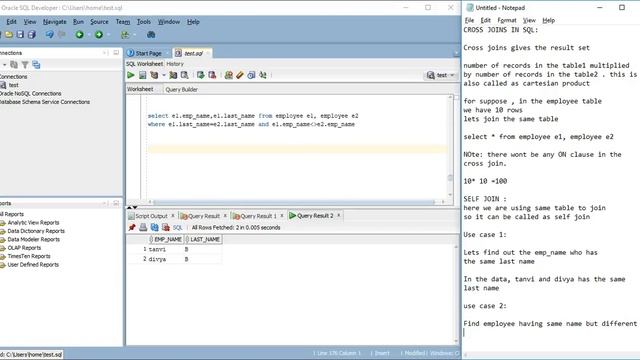The image size is (640, 360).
Task: Click the binoculars Find DB Object icon
Action: [151, 35]
